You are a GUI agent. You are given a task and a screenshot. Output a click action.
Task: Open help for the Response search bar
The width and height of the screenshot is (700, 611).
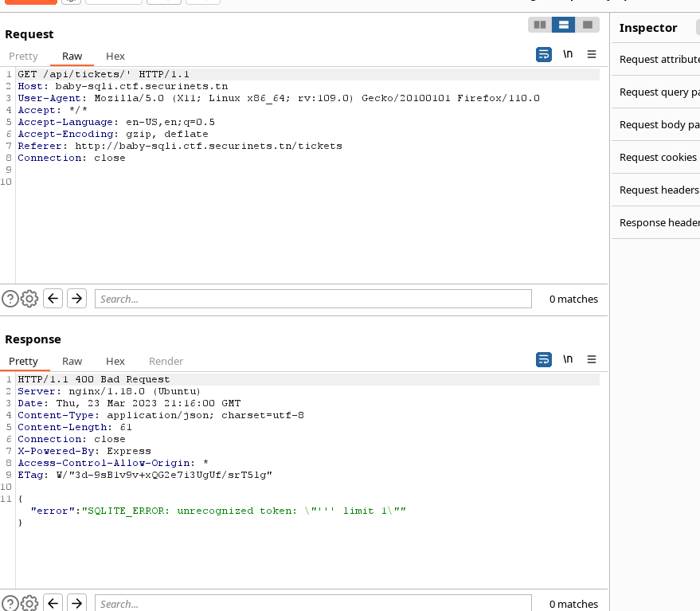10,603
